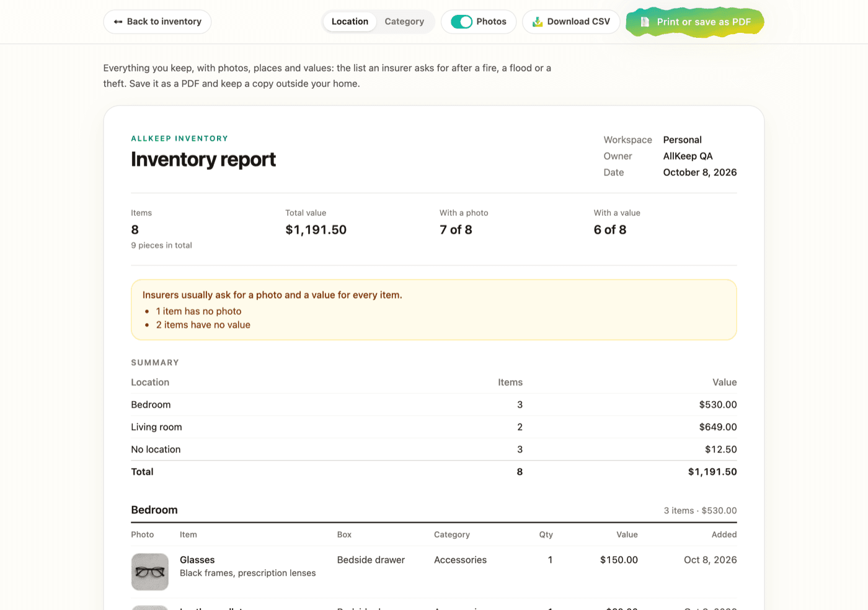868x610 pixels.
Task: Switch to the Category tab
Action: coord(404,22)
